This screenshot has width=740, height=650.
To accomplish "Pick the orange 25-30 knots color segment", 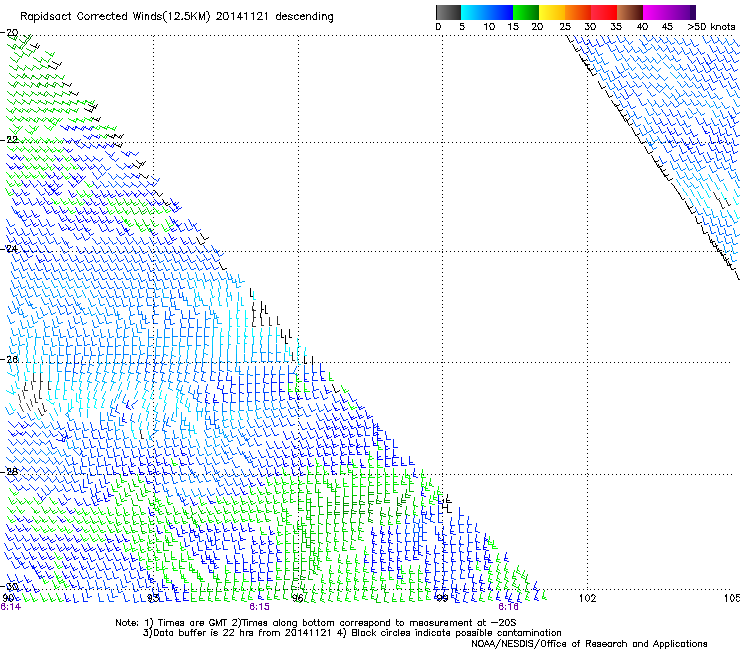I will point(578,12).
